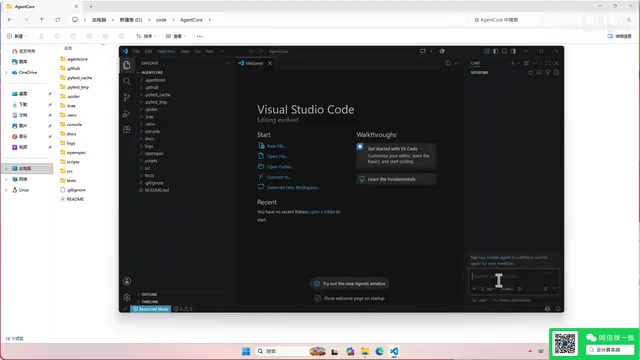640x360 pixels.
Task: Open Learn the Fundamentals walkthrough
Action: [x=396, y=179]
